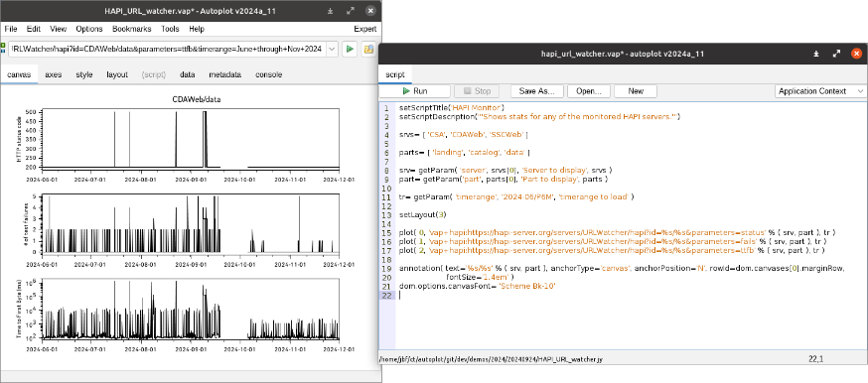Place cursor on setScriptTitle line
Viewport: 868px width, 383px height.
[451, 108]
